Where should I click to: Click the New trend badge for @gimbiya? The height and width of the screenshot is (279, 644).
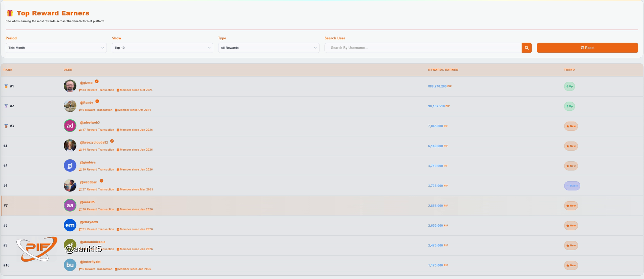pyautogui.click(x=571, y=166)
